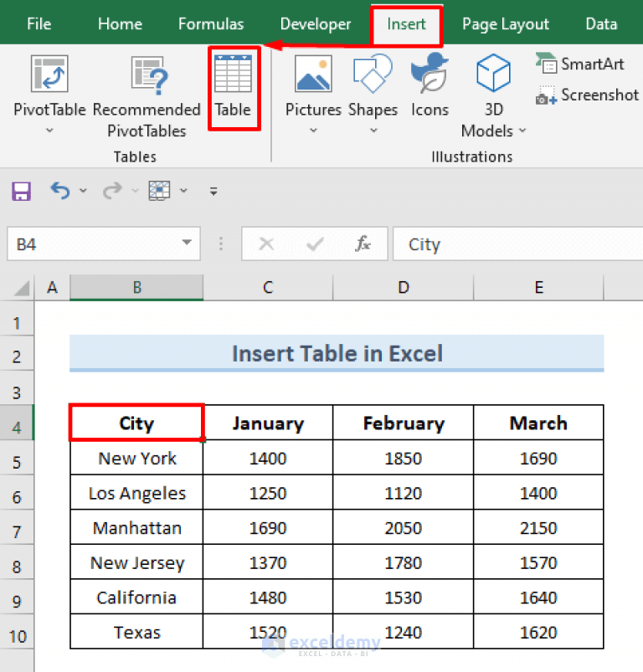
Task: Save the workbook from Quick Access Toolbar
Action: 21,190
